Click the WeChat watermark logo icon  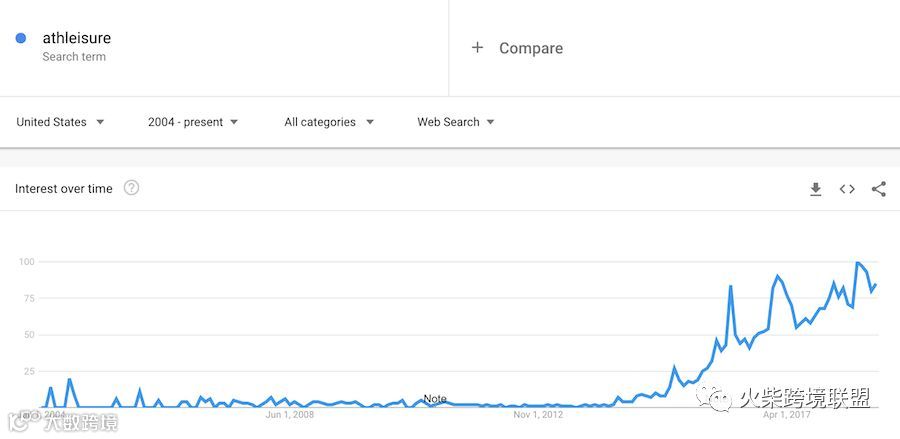pos(713,397)
